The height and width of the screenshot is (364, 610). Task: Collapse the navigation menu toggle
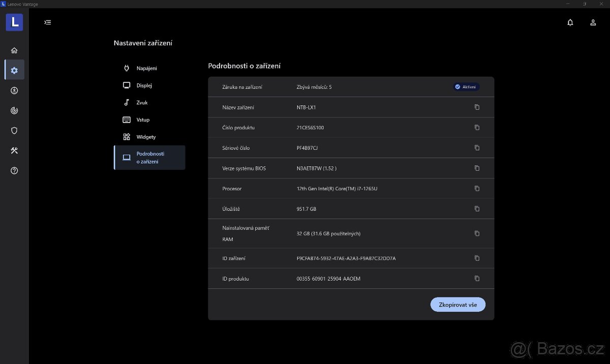pos(48,22)
